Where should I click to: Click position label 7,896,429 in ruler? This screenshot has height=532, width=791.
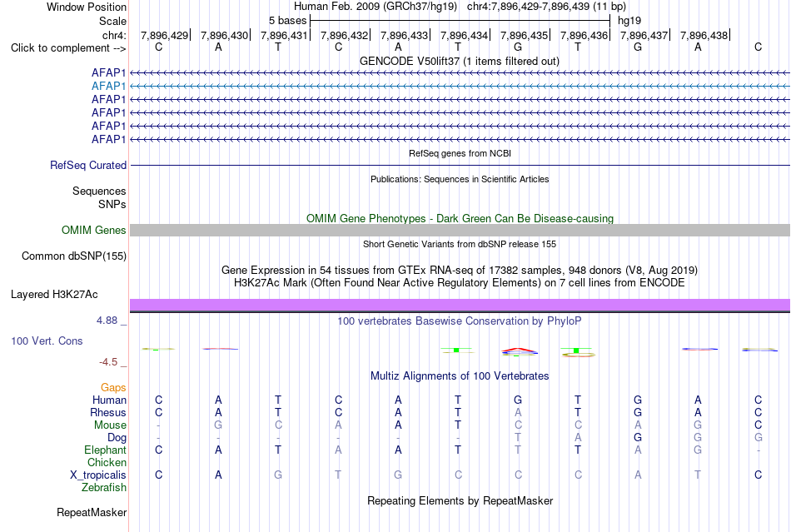(165, 35)
